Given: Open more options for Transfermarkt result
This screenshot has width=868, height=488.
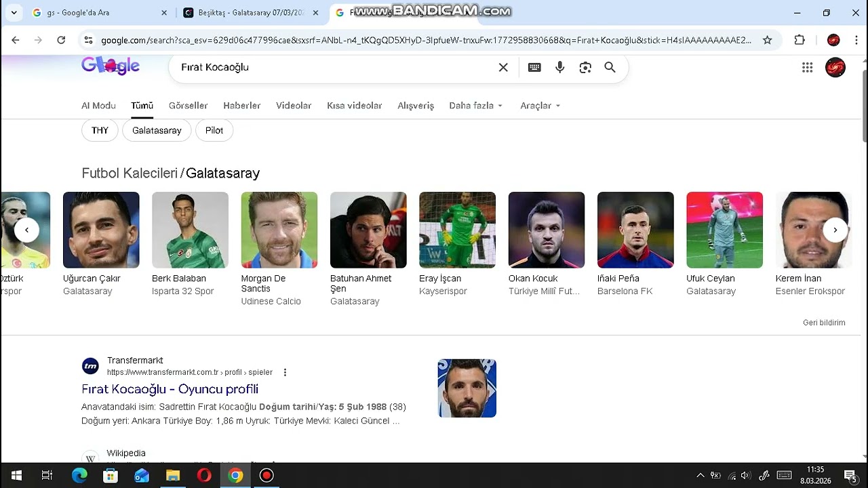Looking at the screenshot, I should point(285,372).
